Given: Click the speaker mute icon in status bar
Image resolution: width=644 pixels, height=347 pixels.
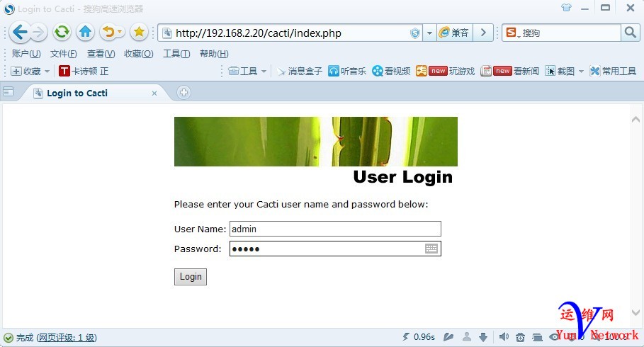Looking at the screenshot, I should pos(504,337).
